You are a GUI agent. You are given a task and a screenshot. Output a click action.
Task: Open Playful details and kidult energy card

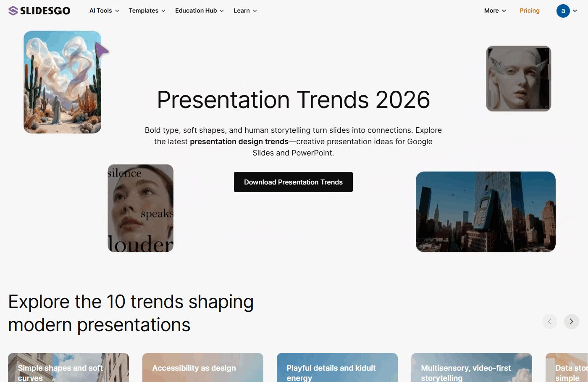point(337,367)
